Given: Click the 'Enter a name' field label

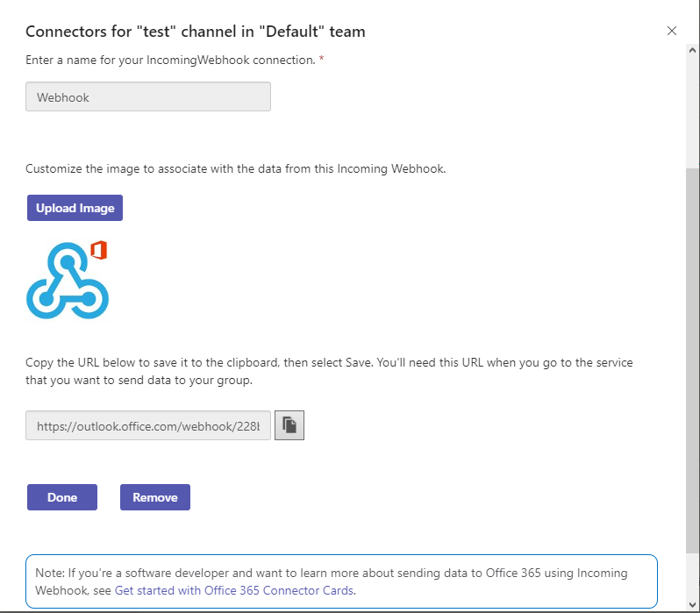Looking at the screenshot, I should [x=170, y=59].
